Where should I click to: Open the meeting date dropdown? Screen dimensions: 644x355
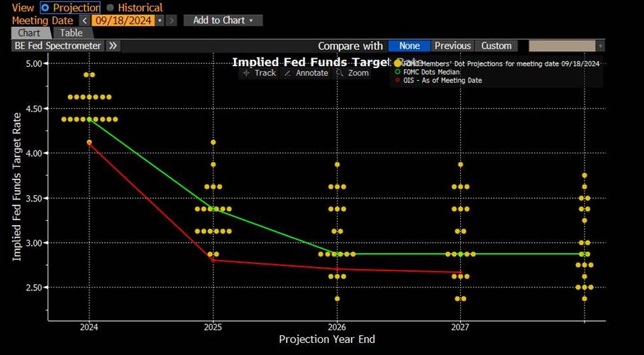point(160,21)
